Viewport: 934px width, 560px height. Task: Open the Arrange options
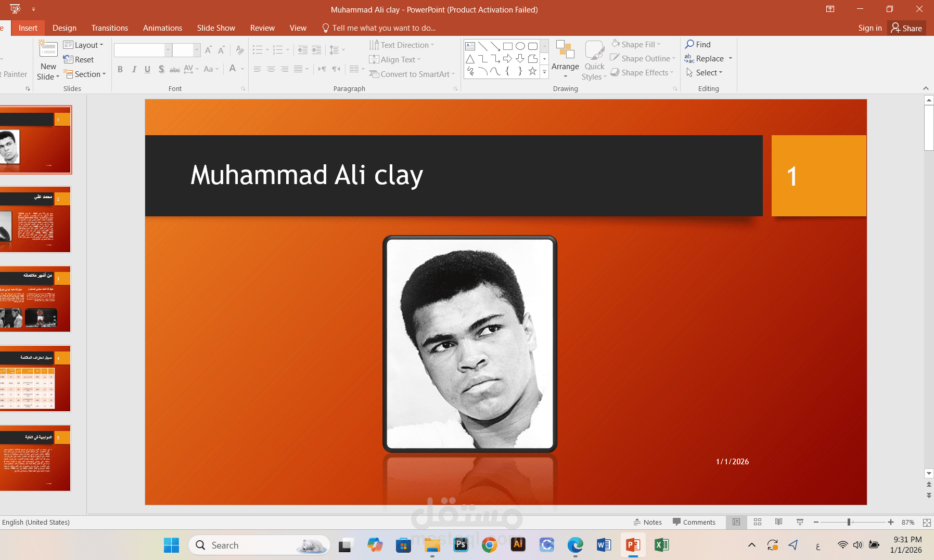(x=565, y=60)
